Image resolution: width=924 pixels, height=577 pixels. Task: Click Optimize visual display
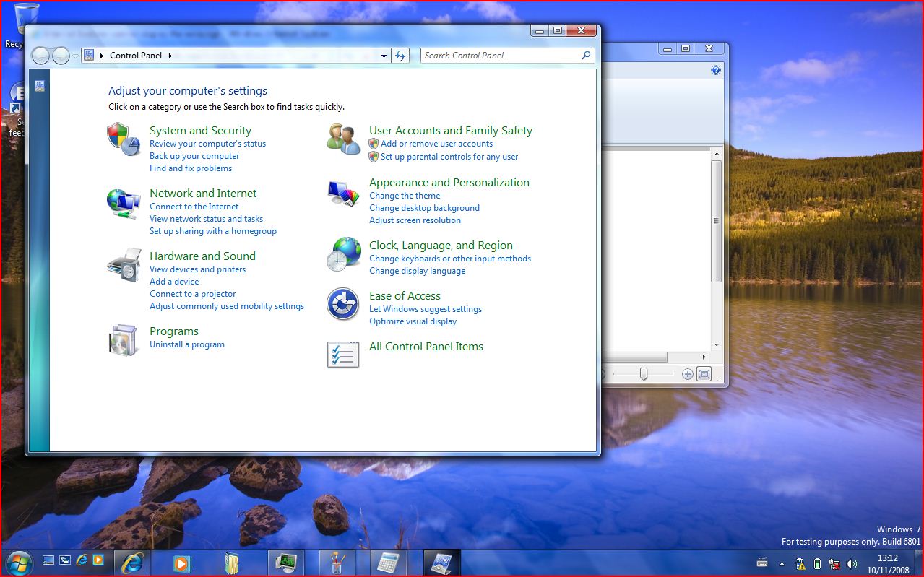[413, 321]
